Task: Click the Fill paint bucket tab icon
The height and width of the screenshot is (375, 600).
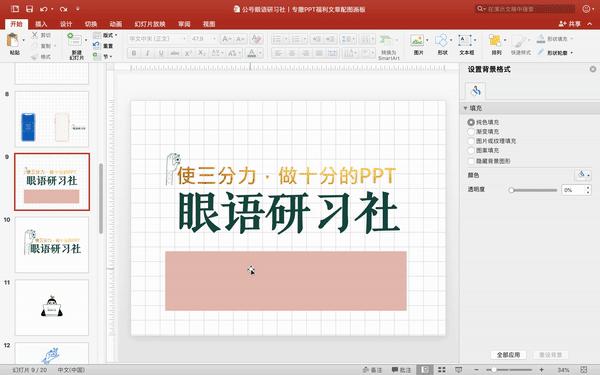Action: pos(476,91)
